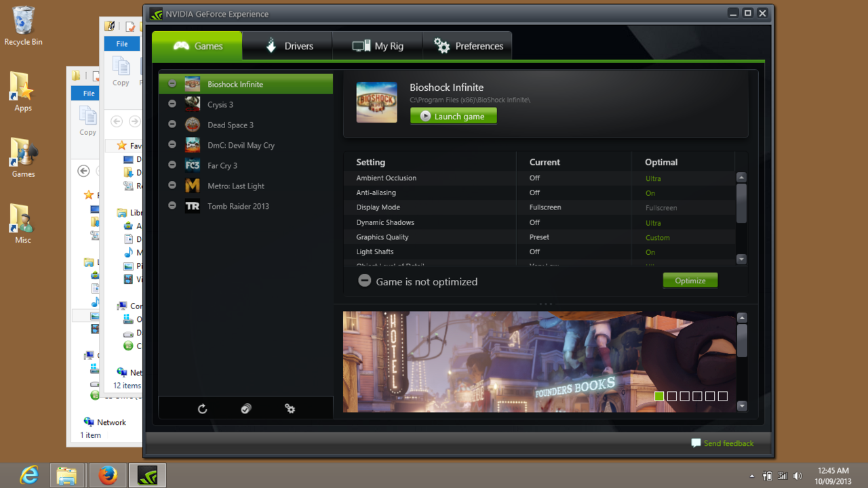The height and width of the screenshot is (488, 868).
Task: Switch to the Games tab
Action: coord(197,46)
